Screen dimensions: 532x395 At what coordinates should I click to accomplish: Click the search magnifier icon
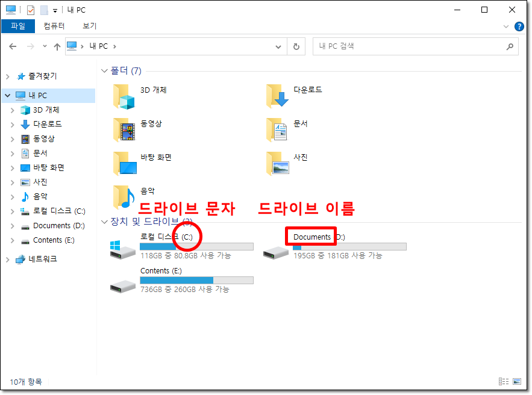coord(510,46)
